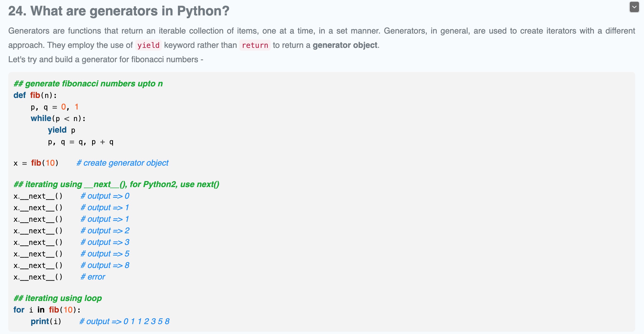Click the comment 'iterating using __next__()'
Viewport: 644px width, 334px height.
coord(116,184)
